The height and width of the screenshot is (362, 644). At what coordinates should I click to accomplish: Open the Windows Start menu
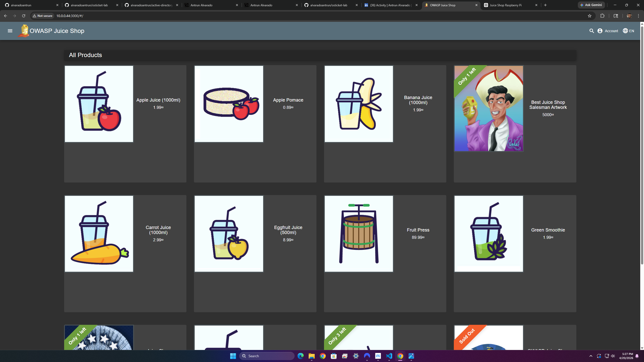(x=233, y=356)
